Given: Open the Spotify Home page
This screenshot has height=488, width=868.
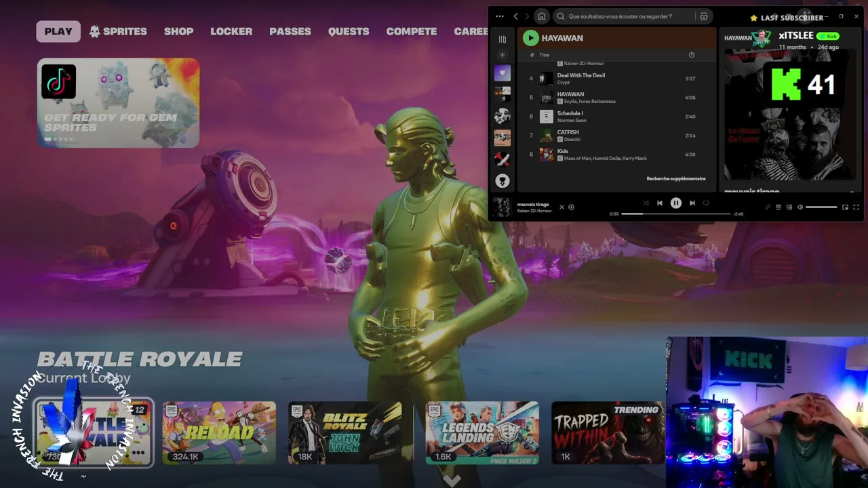Looking at the screenshot, I should (542, 16).
